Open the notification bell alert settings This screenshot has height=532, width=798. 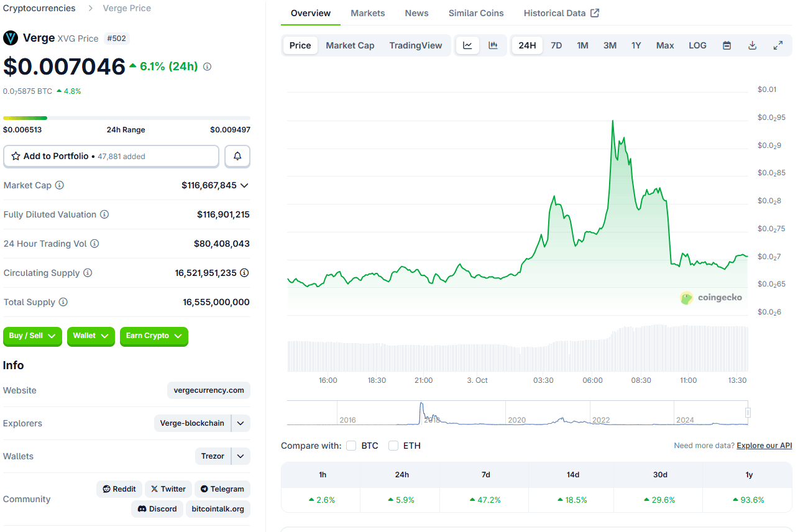click(x=237, y=156)
